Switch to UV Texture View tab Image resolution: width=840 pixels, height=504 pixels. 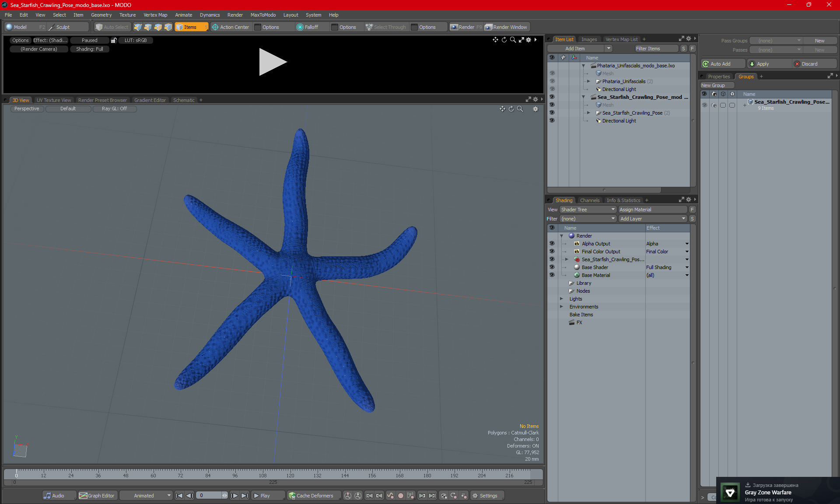click(x=53, y=100)
